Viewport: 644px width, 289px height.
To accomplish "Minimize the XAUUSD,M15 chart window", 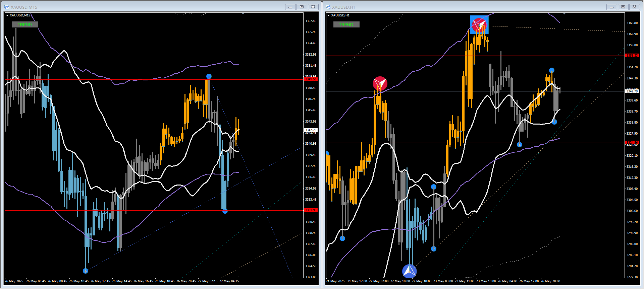I will point(290,7).
